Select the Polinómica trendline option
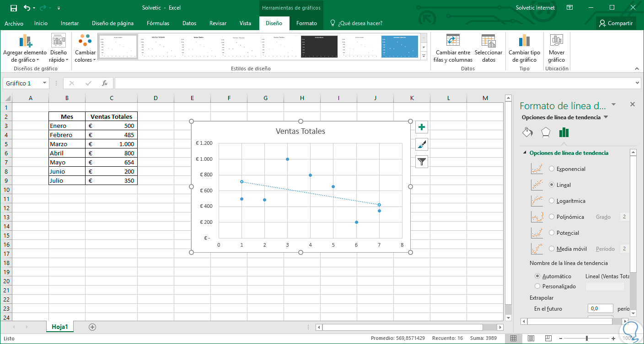This screenshot has height=344, width=644. pos(552,217)
